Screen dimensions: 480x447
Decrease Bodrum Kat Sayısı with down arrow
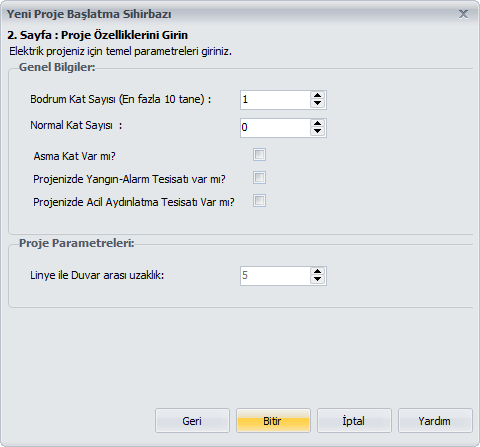click(317, 104)
